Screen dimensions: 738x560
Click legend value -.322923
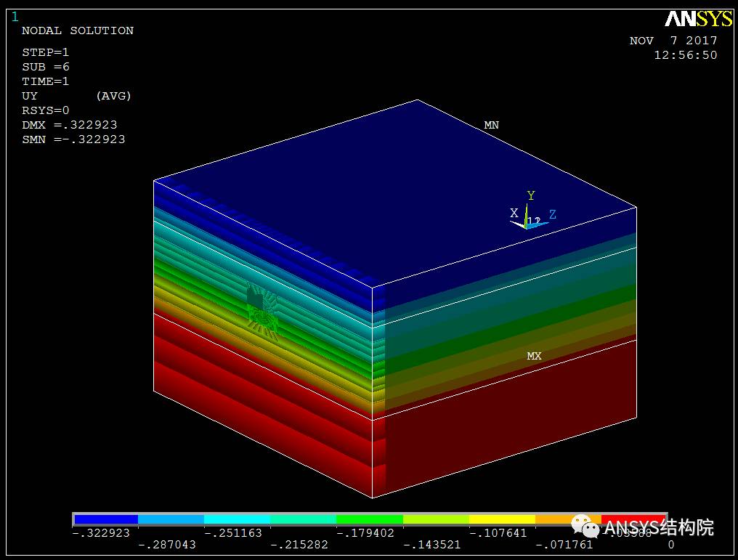pyautogui.click(x=101, y=533)
